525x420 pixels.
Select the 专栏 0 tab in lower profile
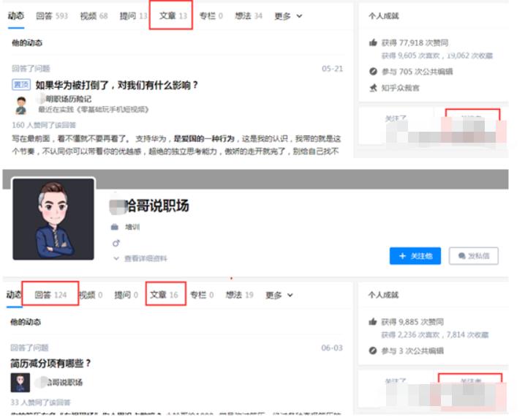[202, 295]
